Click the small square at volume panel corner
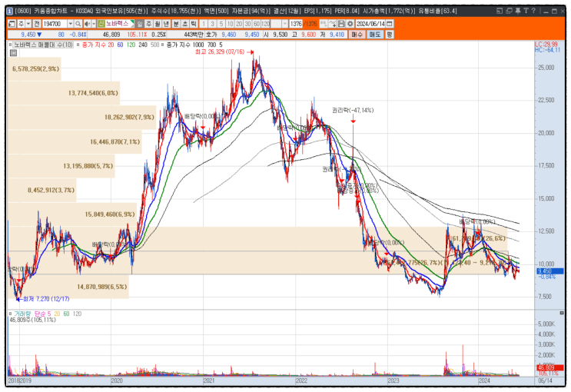Image resolution: width=571 pixels, height=392 pixels. [562, 313]
